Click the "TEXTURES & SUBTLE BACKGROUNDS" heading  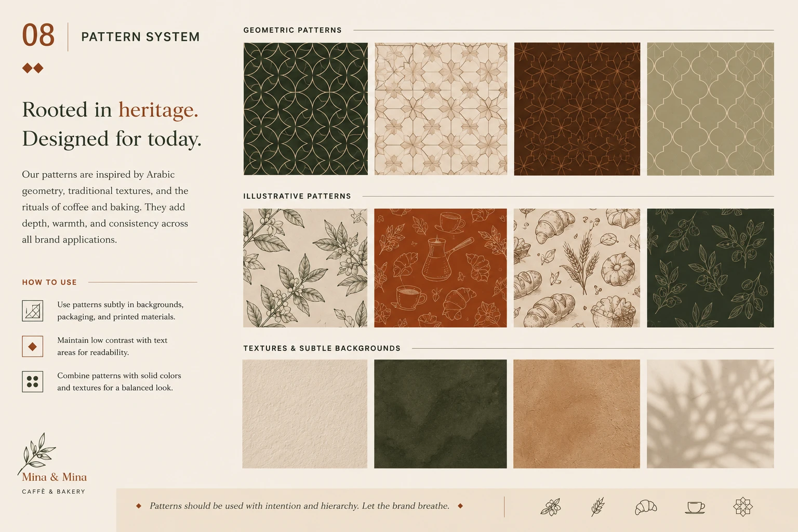click(322, 349)
